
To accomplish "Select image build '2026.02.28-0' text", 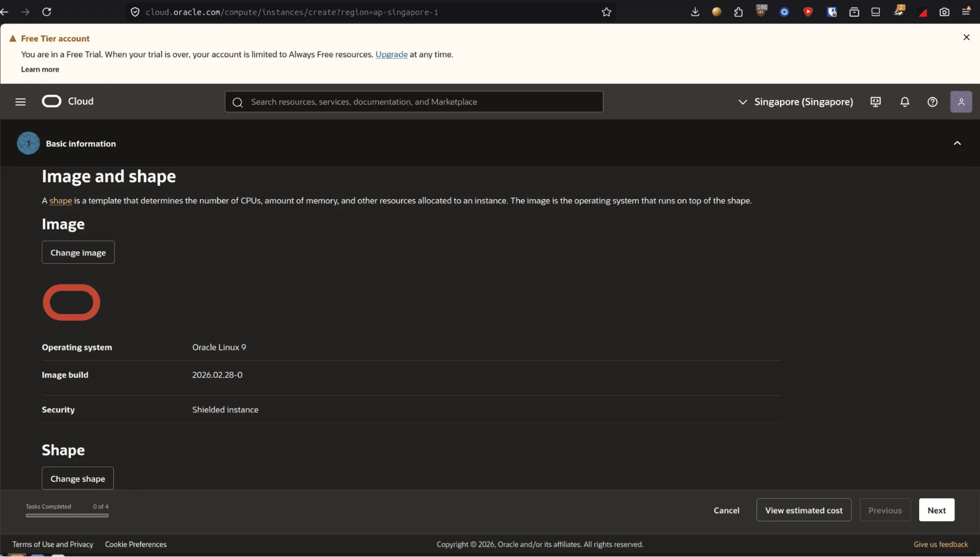I will pyautogui.click(x=217, y=375).
